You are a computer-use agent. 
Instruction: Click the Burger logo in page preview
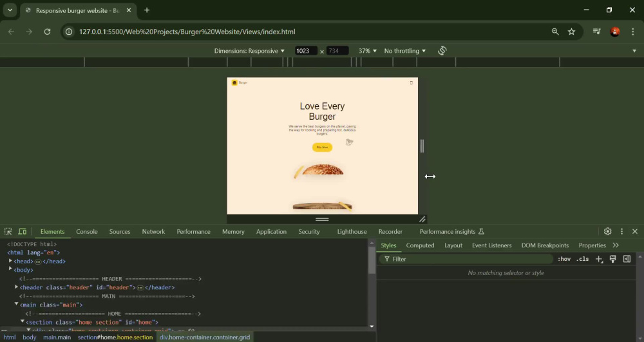tap(240, 82)
